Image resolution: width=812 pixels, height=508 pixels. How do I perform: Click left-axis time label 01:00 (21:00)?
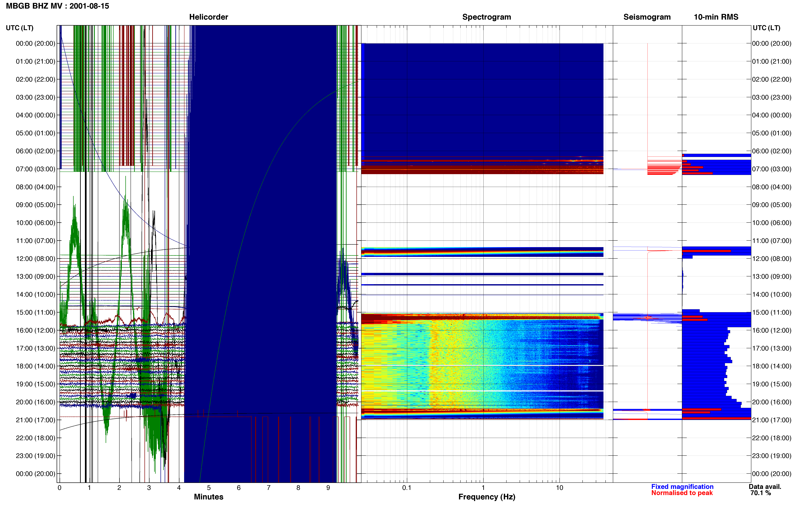[x=36, y=61]
